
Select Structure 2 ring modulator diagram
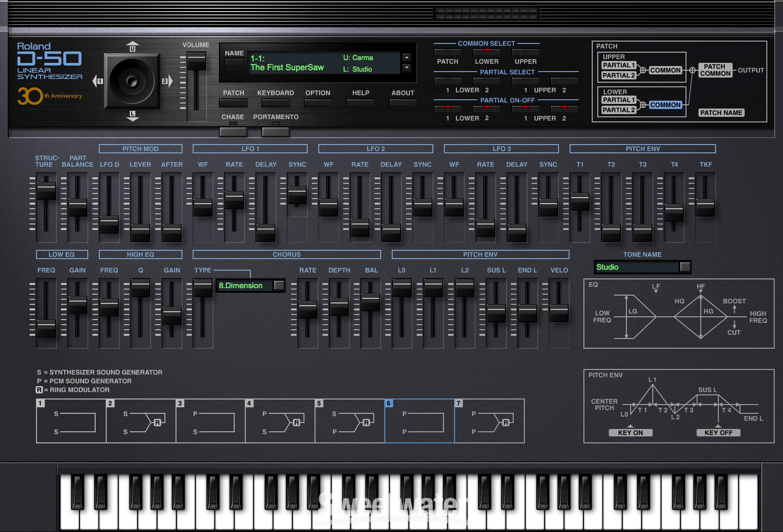(x=140, y=421)
